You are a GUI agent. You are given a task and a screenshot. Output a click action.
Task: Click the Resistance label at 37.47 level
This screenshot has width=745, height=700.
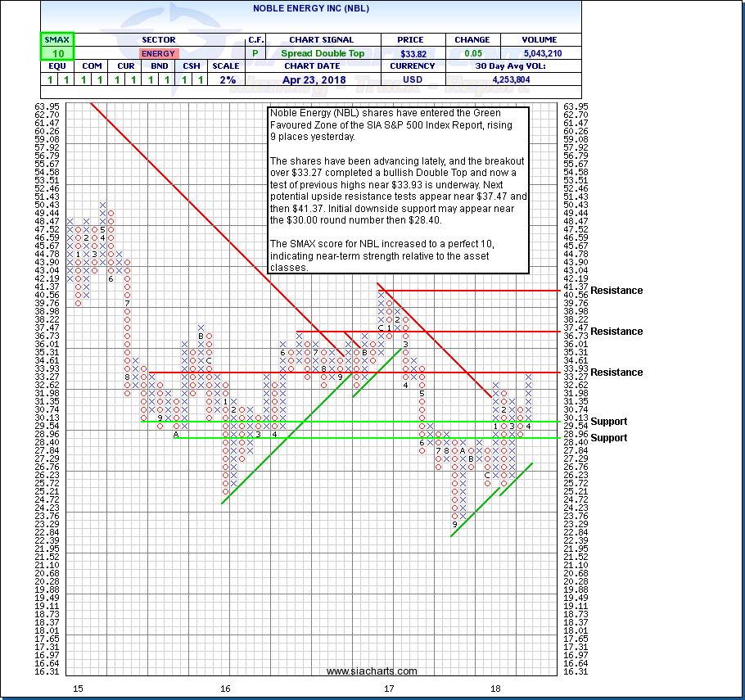[616, 332]
